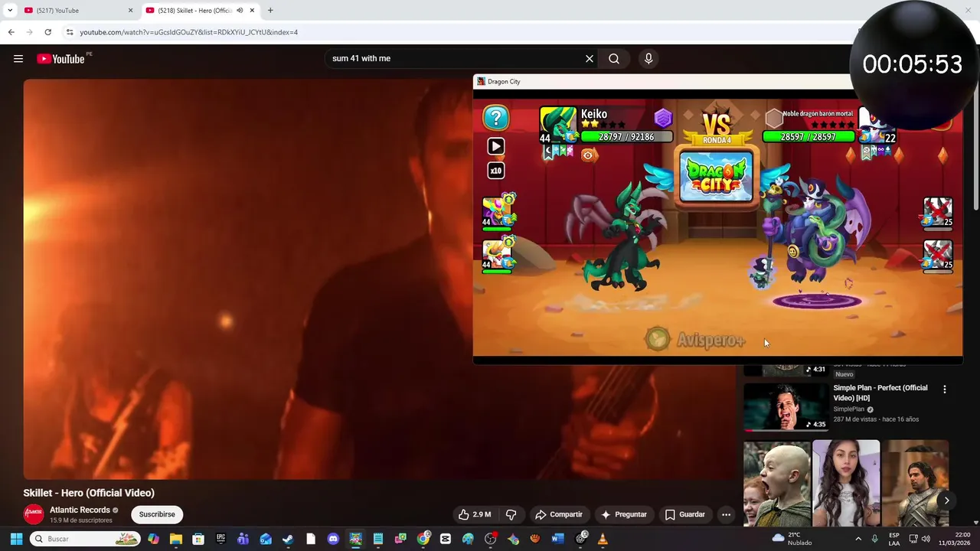Viewport: 980px width, 551px height.
Task: Open Microsoft Word from the taskbar
Action: [x=557, y=539]
